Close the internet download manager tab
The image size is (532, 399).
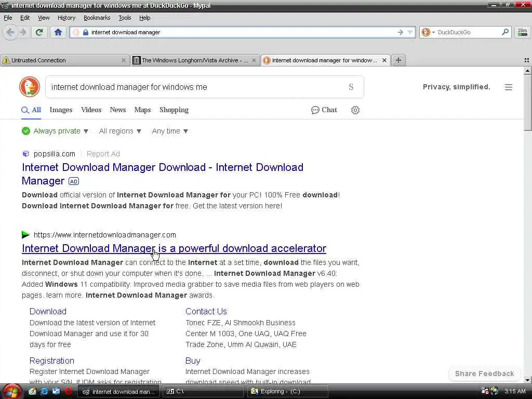384,60
